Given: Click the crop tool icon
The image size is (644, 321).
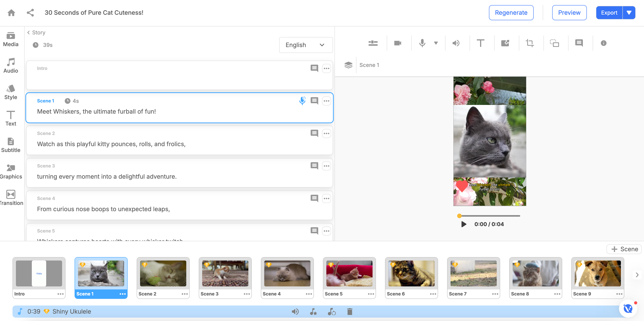Looking at the screenshot, I should coord(529,43).
